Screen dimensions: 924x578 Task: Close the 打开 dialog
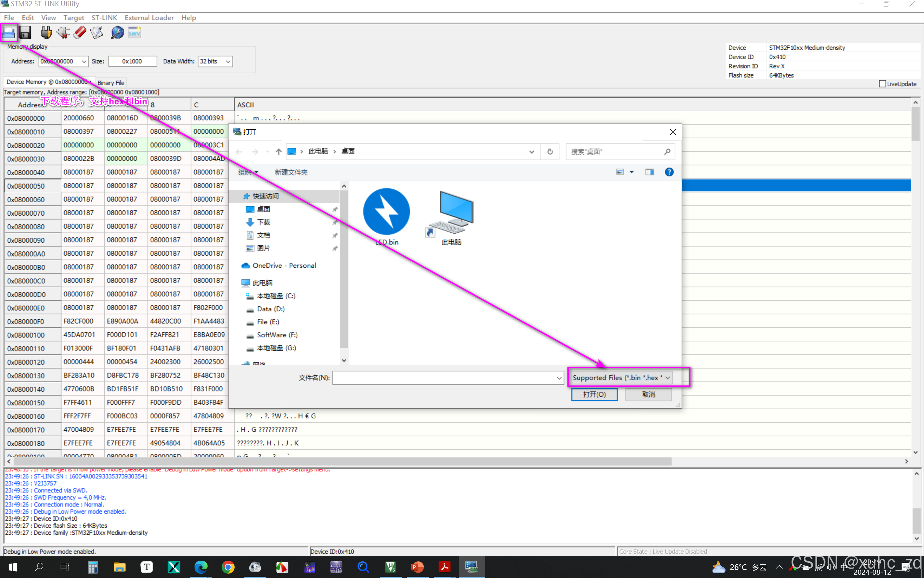pyautogui.click(x=673, y=132)
